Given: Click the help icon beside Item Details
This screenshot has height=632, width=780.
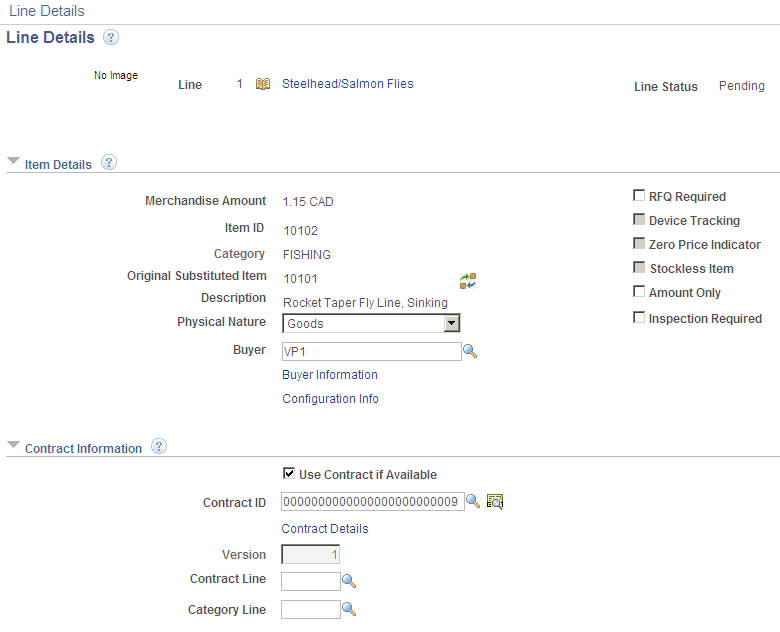Looking at the screenshot, I should point(108,162).
